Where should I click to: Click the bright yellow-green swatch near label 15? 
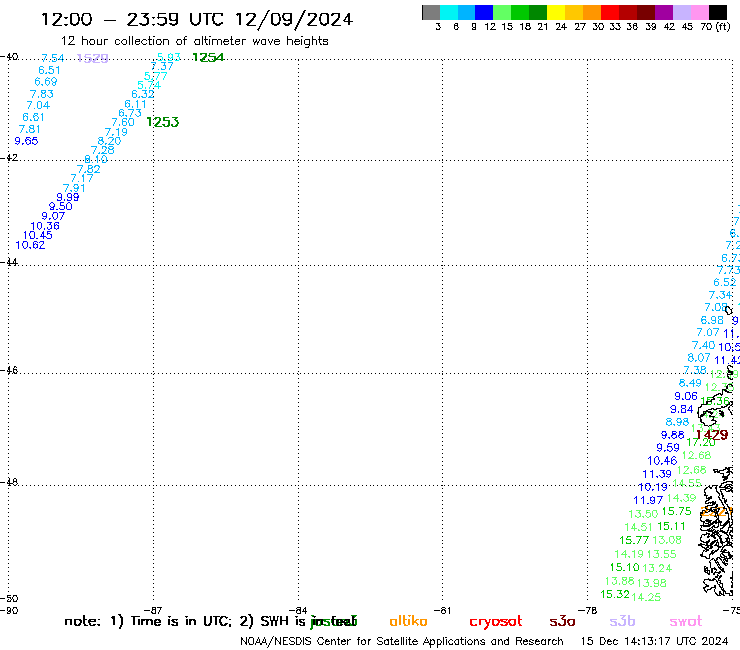coord(502,12)
